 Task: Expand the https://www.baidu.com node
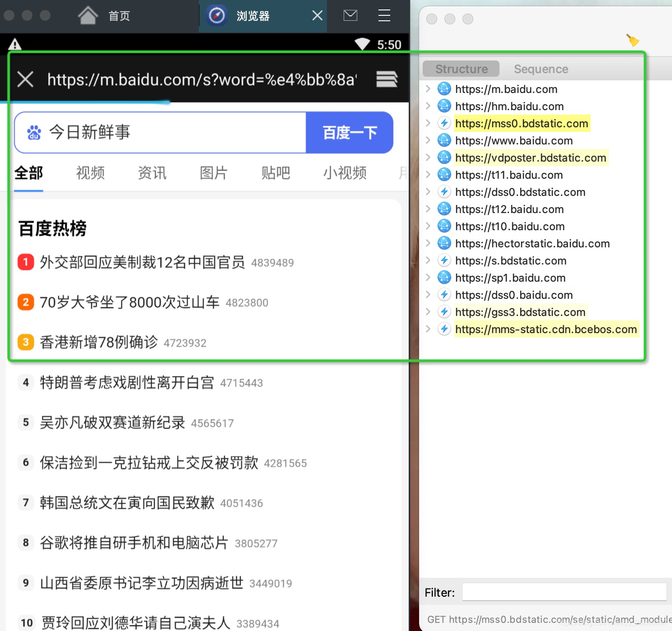pos(428,140)
